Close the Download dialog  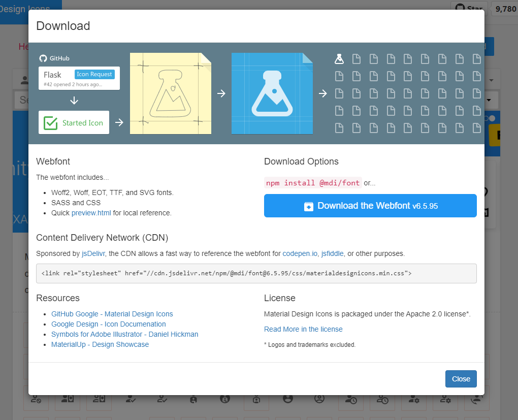(x=461, y=379)
